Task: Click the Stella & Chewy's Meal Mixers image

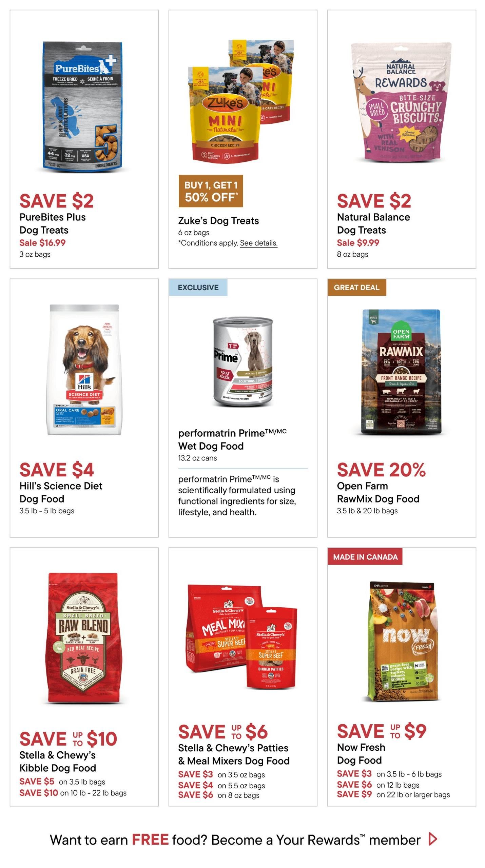Action: coord(242,637)
